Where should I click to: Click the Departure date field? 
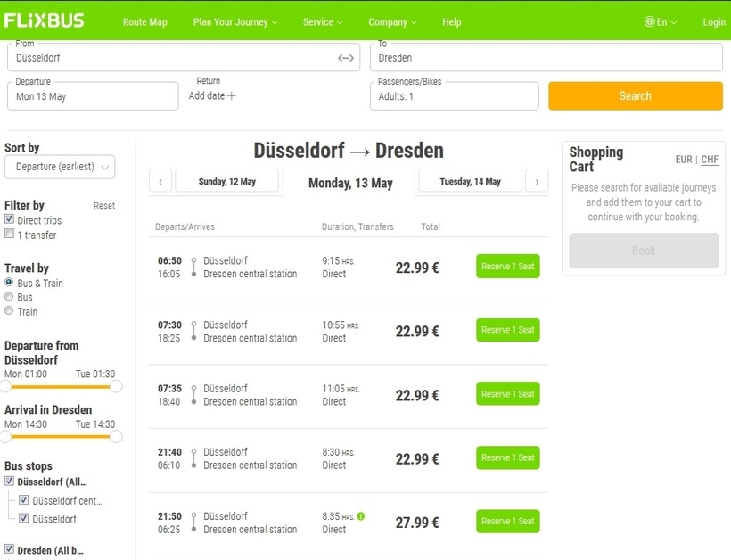coord(93,96)
